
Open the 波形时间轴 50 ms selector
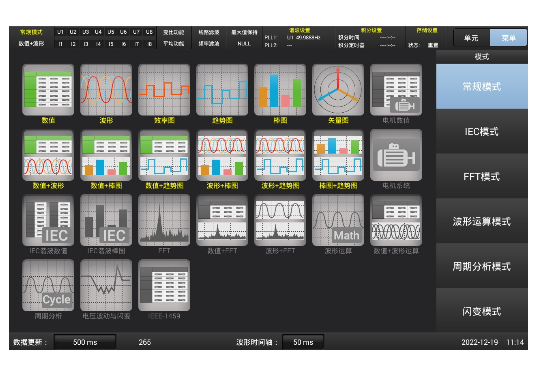(303, 342)
